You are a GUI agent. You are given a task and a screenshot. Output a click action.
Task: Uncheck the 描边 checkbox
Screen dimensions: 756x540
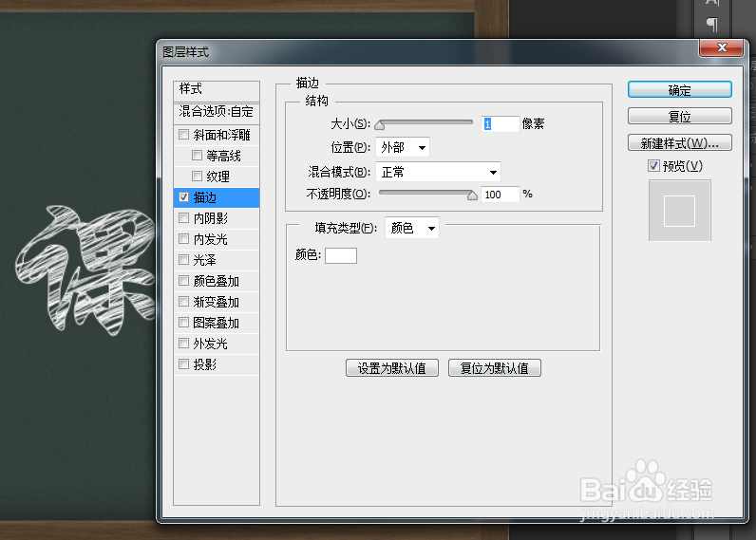(183, 197)
